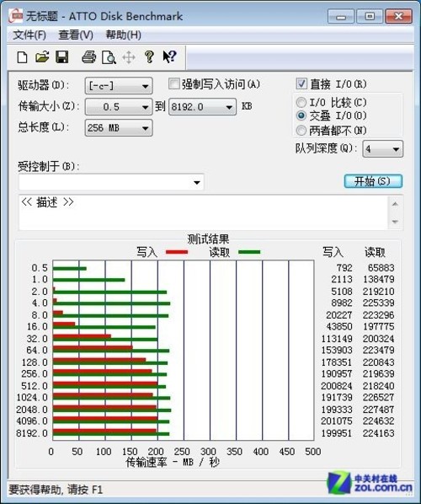
Task: Click the description box scroll up arrow
Action: 395,204
